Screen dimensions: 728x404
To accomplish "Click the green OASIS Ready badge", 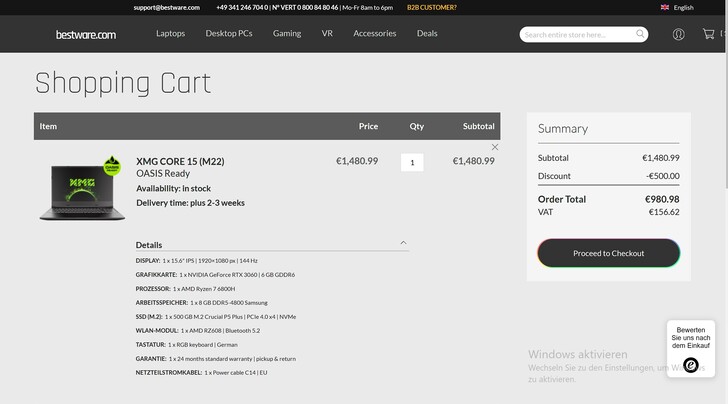I will pos(112,165).
